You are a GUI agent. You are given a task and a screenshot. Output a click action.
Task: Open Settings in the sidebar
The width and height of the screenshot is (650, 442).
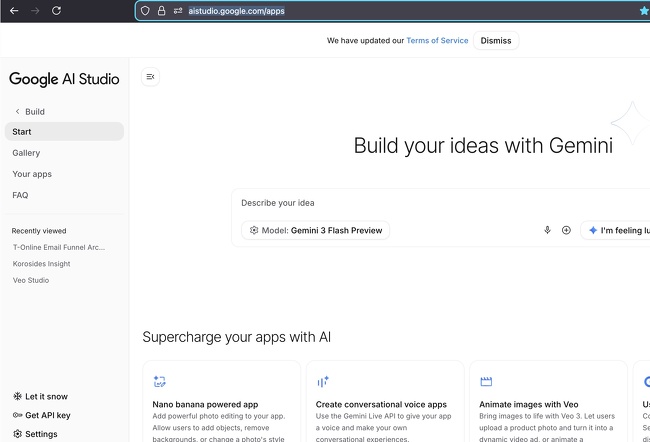coord(35,434)
